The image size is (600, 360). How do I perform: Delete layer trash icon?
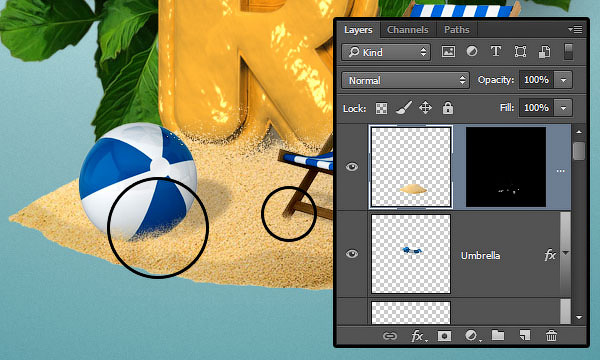click(551, 336)
